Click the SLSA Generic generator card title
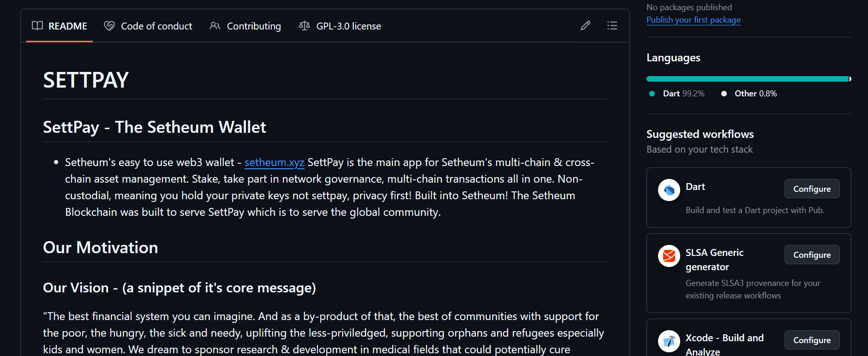The height and width of the screenshot is (356, 868). 715,260
